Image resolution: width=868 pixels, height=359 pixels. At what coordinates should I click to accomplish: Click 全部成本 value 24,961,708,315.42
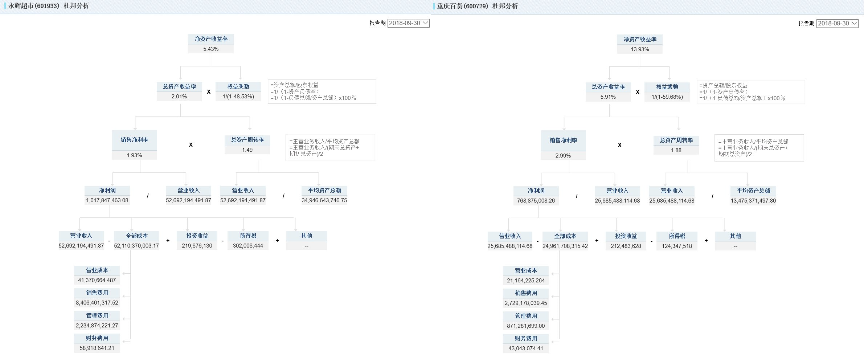(565, 246)
